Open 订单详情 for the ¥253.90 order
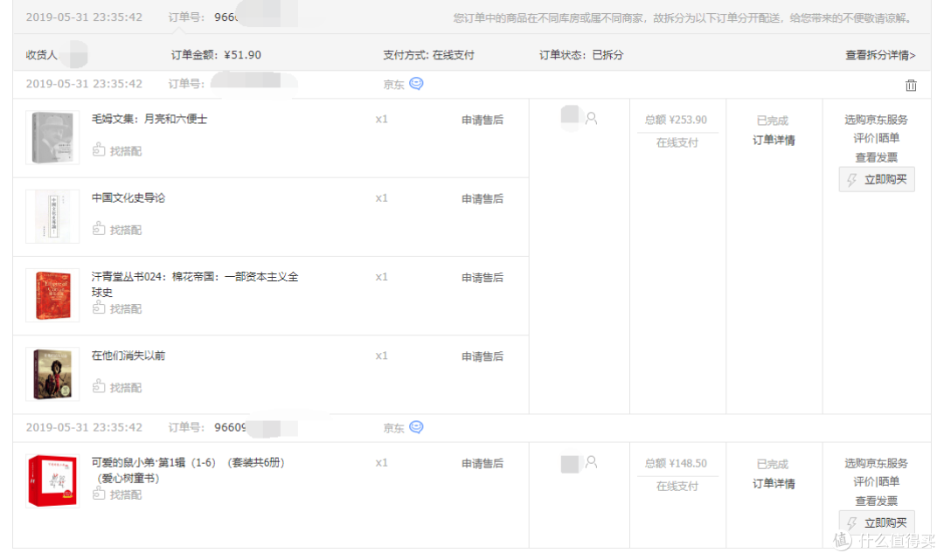The width and height of the screenshot is (944, 560). pos(774,140)
